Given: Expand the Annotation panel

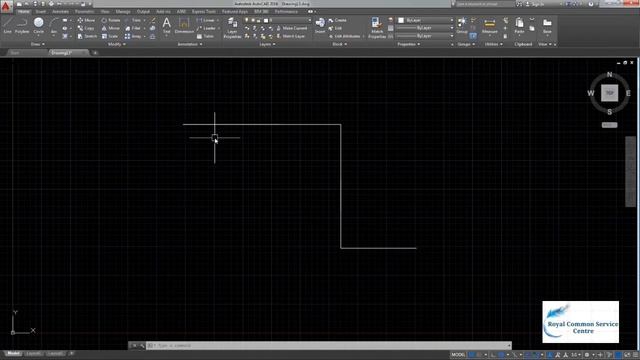Looking at the screenshot, I should 190,44.
